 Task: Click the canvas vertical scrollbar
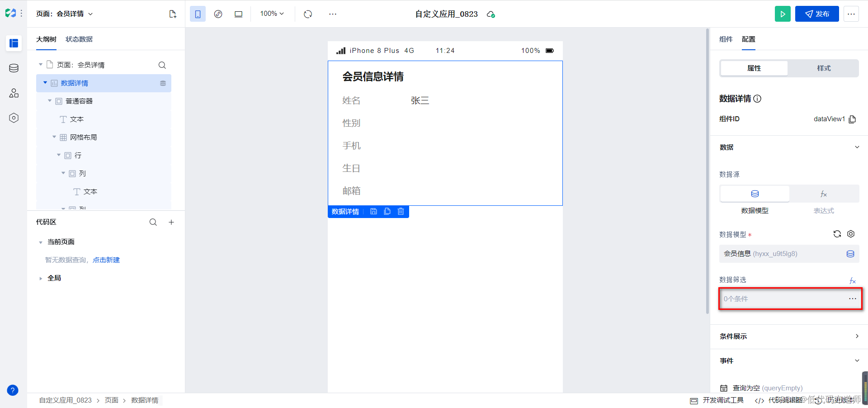708,172
